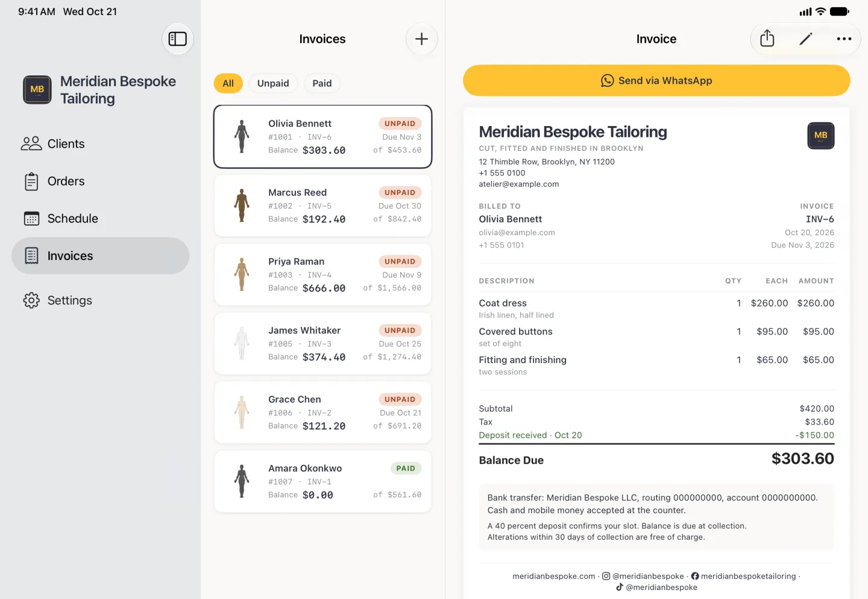Tap the MB logo on the invoice

pyautogui.click(x=821, y=135)
